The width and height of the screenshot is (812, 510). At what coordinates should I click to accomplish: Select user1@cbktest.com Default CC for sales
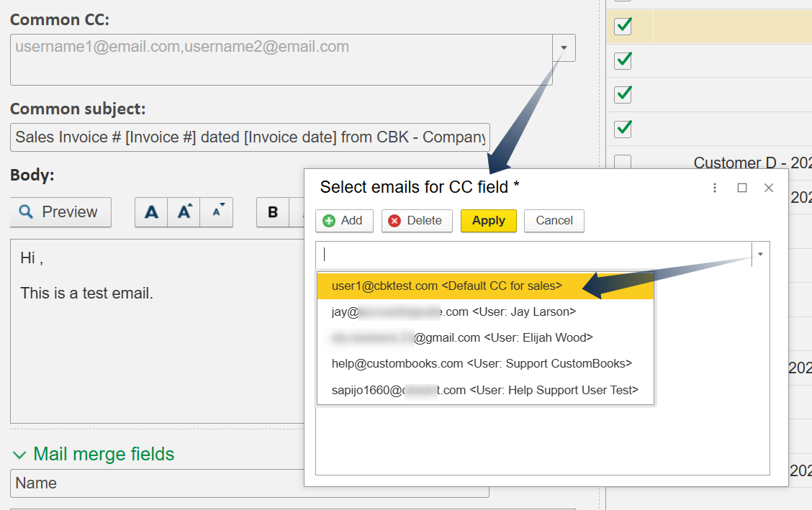pyautogui.click(x=446, y=286)
